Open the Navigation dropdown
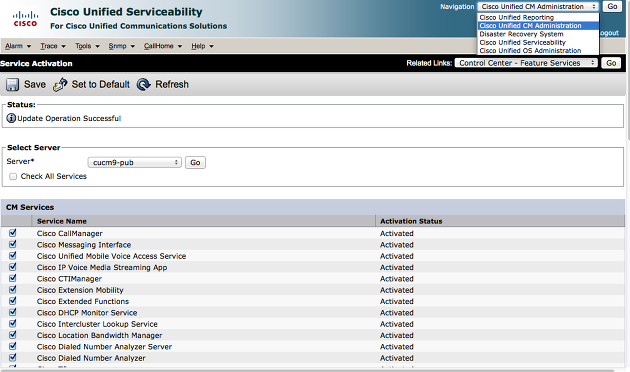Viewport: 630px width, 372px height. coord(538,6)
